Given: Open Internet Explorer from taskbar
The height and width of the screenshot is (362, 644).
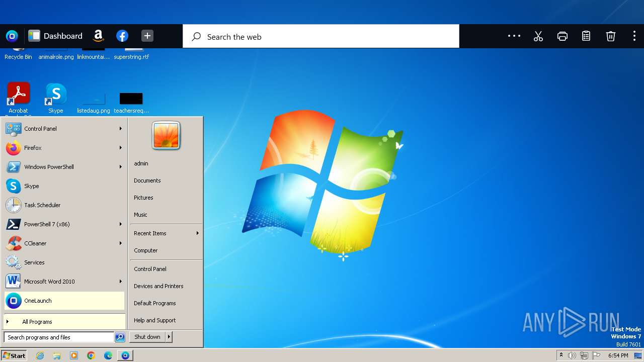Looking at the screenshot, I should click(40, 355).
